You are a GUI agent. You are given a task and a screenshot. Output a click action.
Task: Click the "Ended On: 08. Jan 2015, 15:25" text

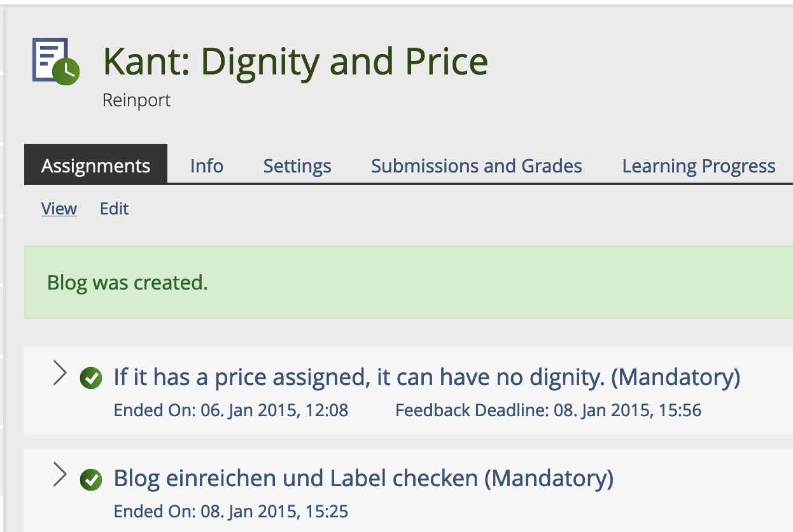point(231,512)
